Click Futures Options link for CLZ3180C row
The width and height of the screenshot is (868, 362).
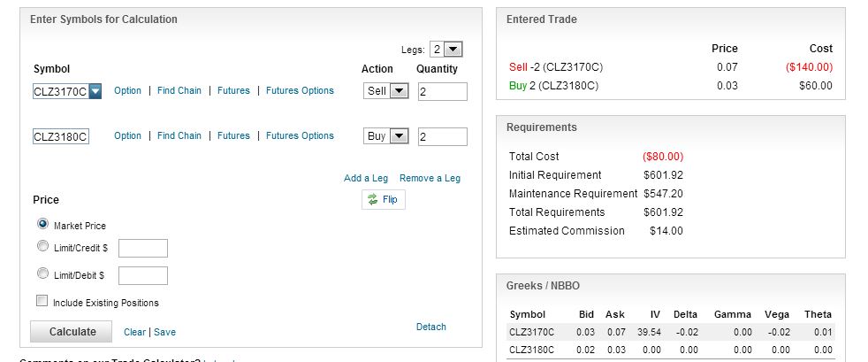[x=300, y=135]
